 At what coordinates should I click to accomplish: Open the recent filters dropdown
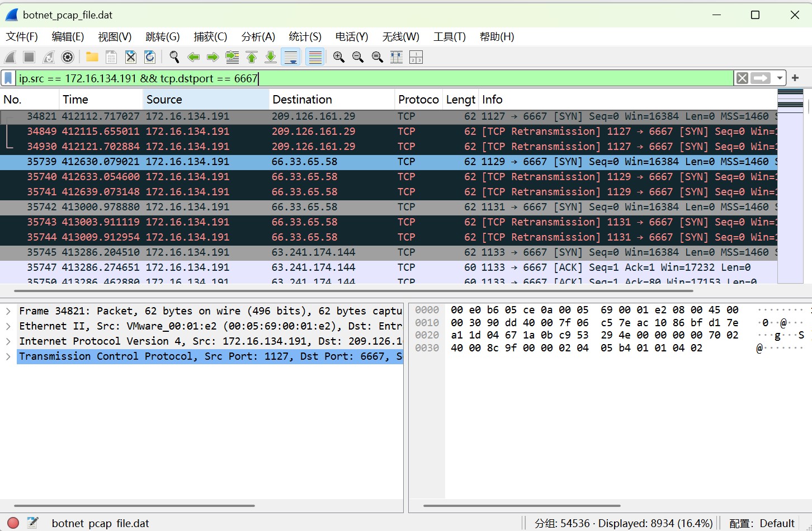780,78
